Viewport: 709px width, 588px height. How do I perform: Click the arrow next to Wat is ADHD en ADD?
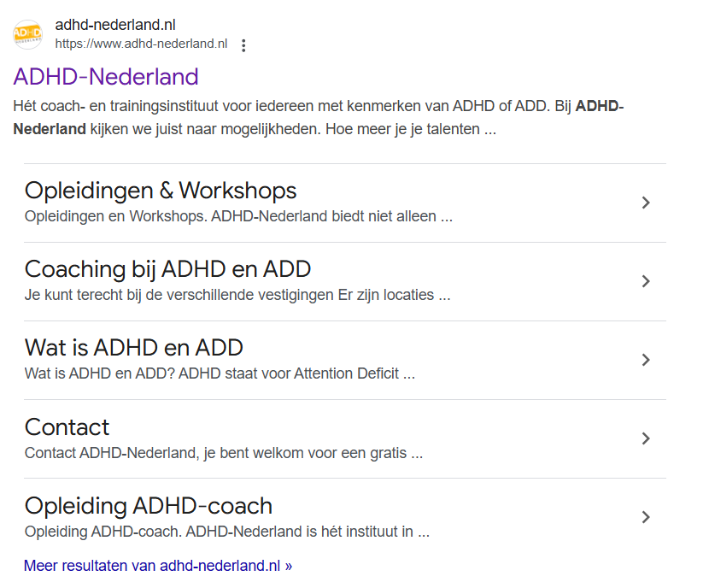(646, 360)
